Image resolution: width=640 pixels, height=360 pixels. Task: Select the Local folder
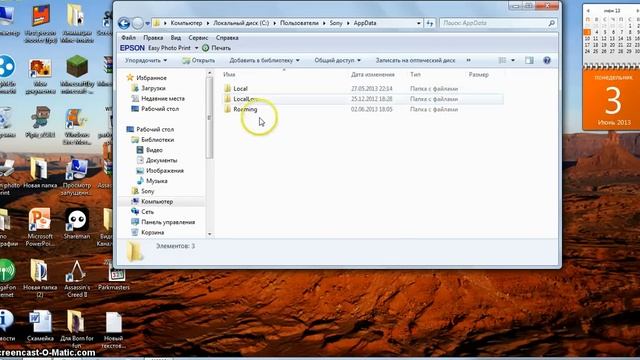click(x=240, y=89)
